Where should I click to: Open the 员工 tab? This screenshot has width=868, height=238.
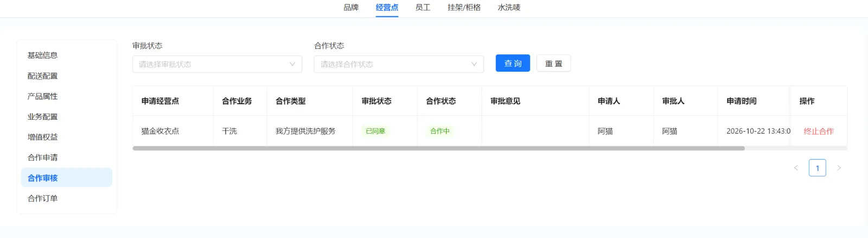(x=423, y=8)
